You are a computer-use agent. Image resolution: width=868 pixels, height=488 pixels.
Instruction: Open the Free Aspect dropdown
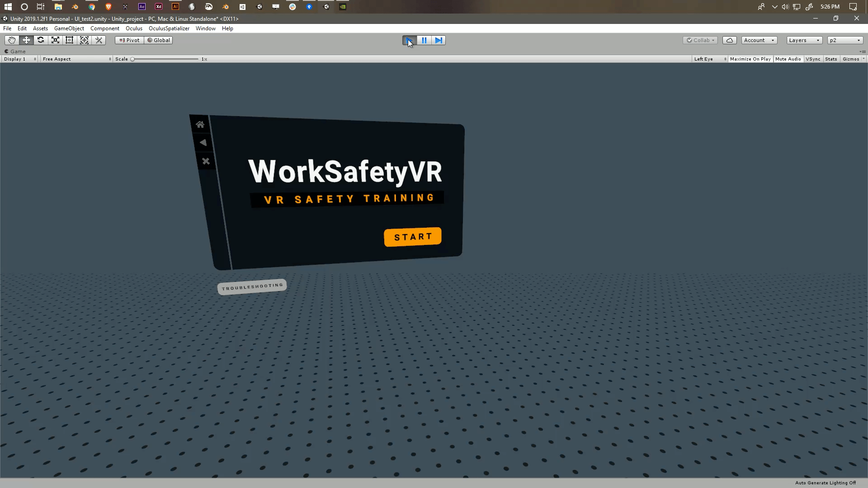[76, 59]
